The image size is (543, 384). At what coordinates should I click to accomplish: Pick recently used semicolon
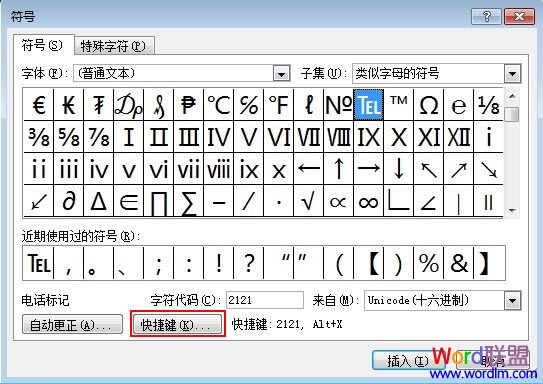[x=159, y=263]
